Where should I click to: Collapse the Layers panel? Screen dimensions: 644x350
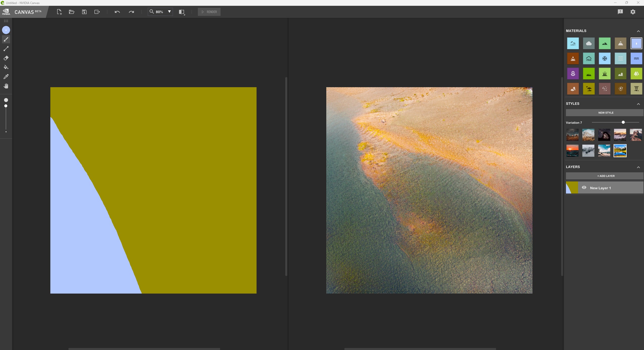coord(638,167)
